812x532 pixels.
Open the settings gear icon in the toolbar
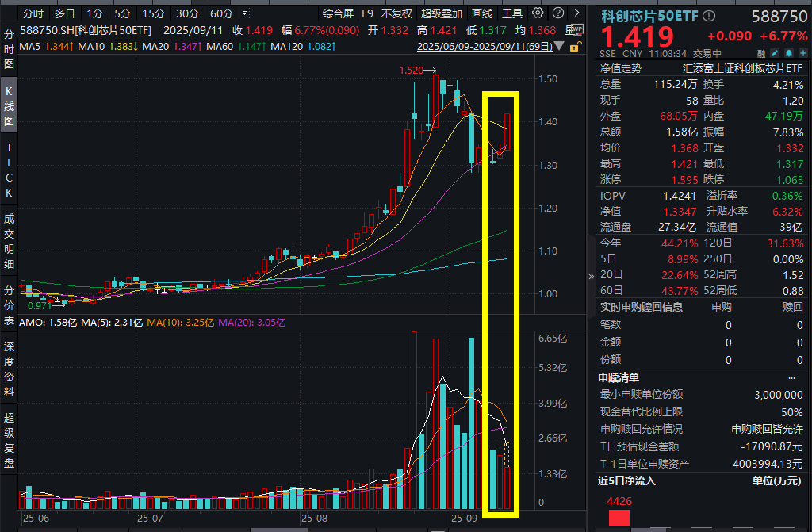(x=538, y=13)
